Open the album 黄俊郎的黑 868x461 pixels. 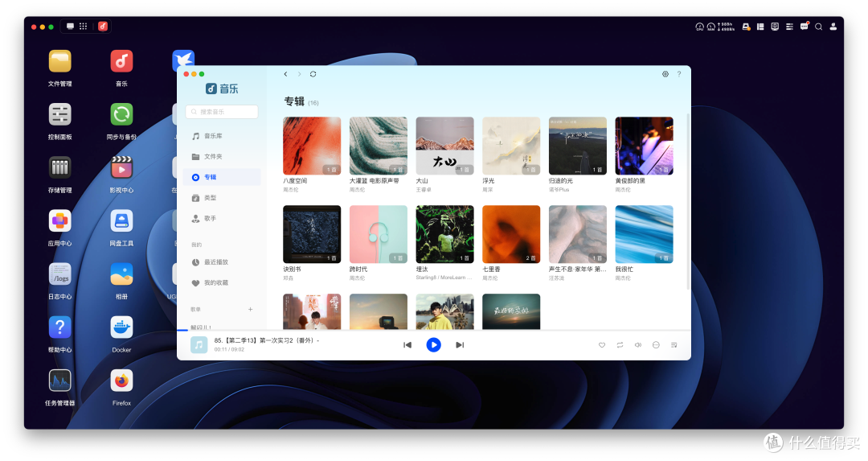point(644,146)
